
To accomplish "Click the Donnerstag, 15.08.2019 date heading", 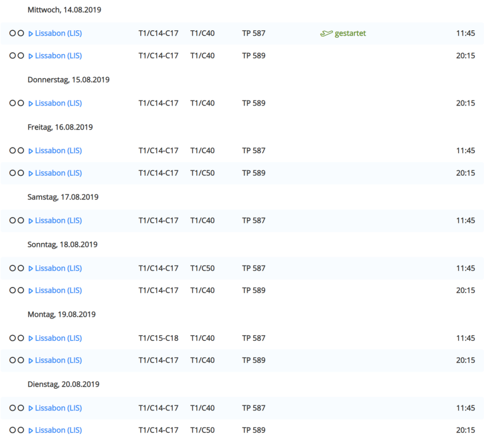I will [x=69, y=80].
